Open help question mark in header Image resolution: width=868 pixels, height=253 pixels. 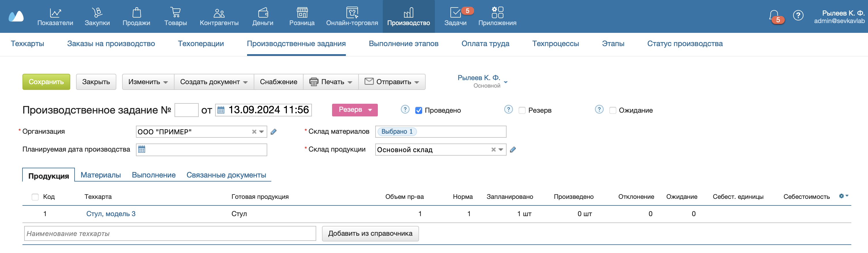(798, 16)
